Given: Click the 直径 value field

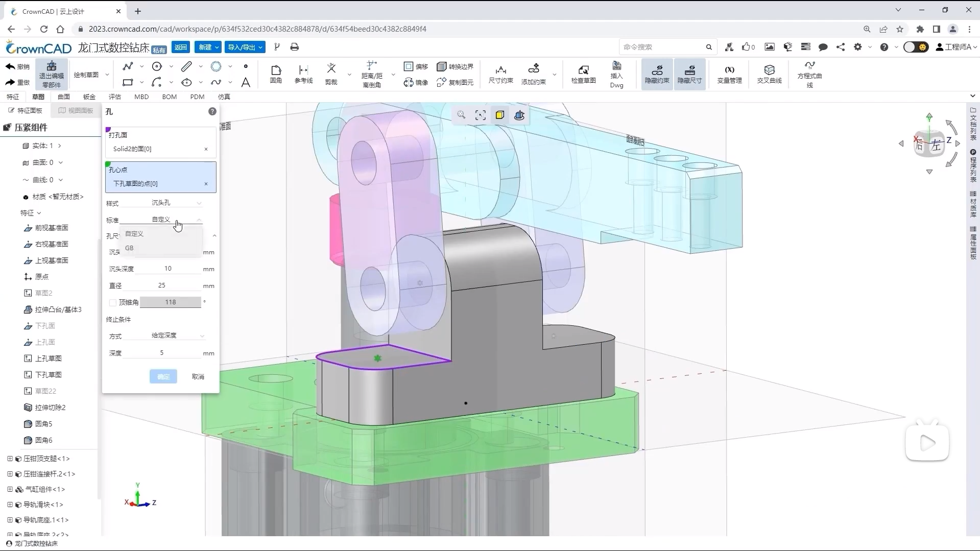Looking at the screenshot, I should [162, 285].
